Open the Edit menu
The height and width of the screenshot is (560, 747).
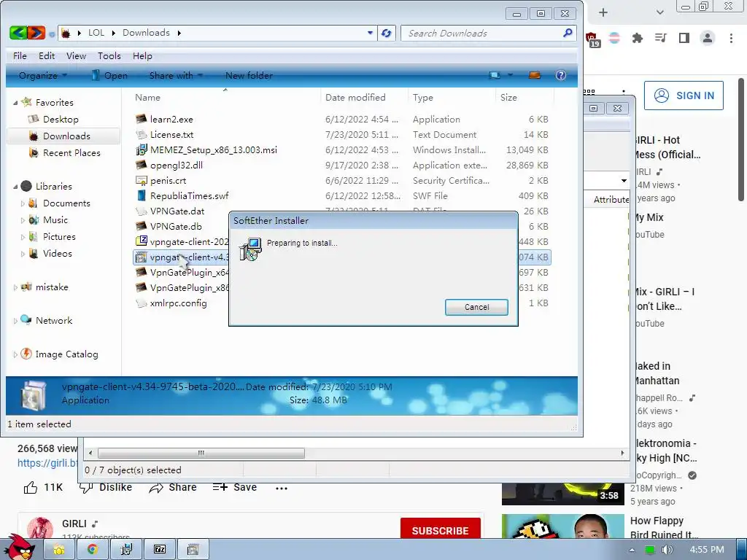click(x=47, y=55)
